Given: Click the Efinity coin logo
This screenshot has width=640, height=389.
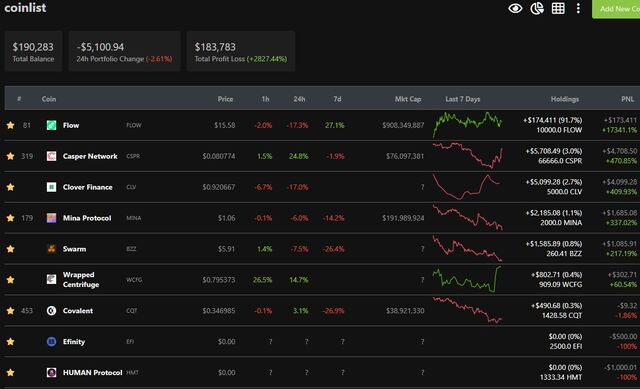Looking at the screenshot, I should pyautogui.click(x=51, y=342).
